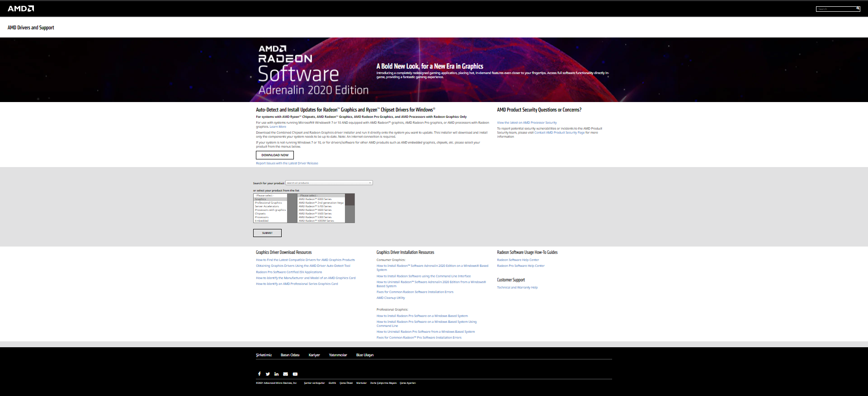Open 'Identify an AMD Professional Series Graphics Card'

pyautogui.click(x=297, y=284)
